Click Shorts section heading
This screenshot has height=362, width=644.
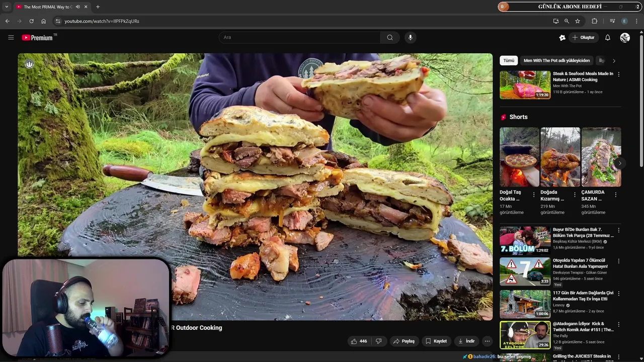click(x=518, y=117)
